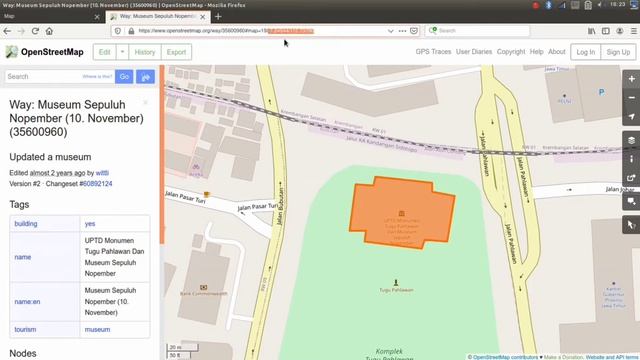Viewport: 640px width, 360px height.
Task: Open the Copyright page
Action: coord(511,52)
